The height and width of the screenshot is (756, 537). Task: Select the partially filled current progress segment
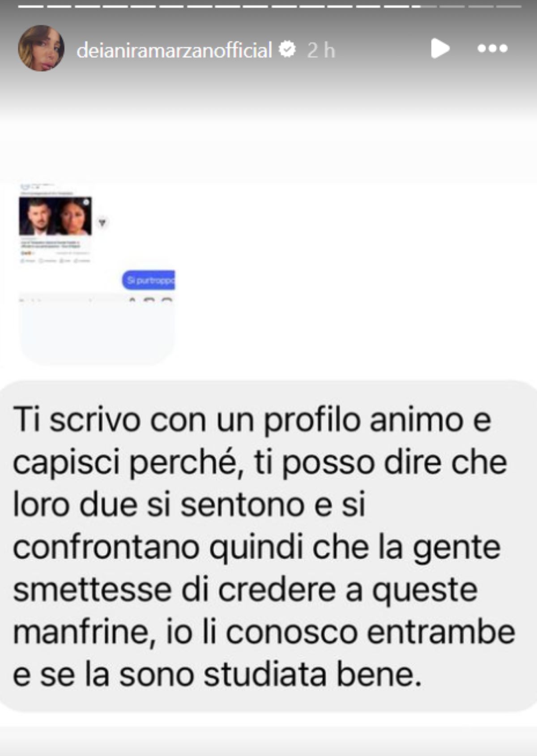coord(424,6)
